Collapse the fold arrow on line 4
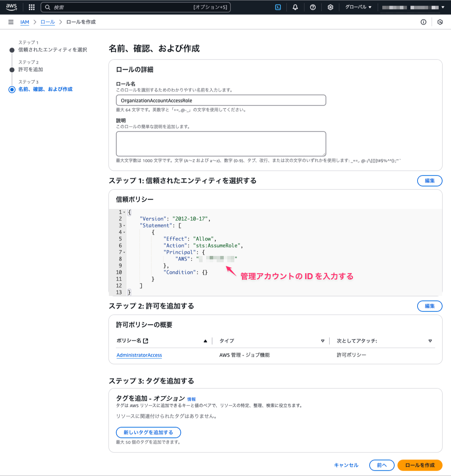 point(124,232)
